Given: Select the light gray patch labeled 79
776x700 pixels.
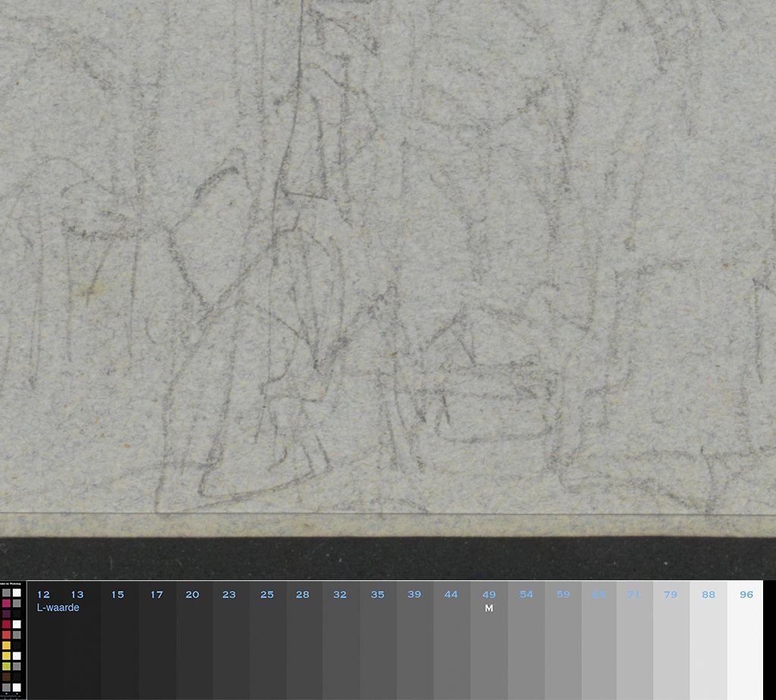Looking at the screenshot, I should (671, 652).
